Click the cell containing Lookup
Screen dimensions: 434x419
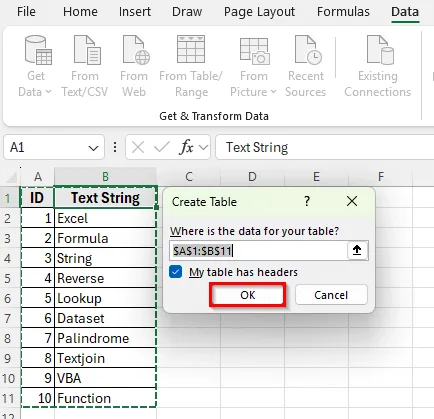coord(105,298)
